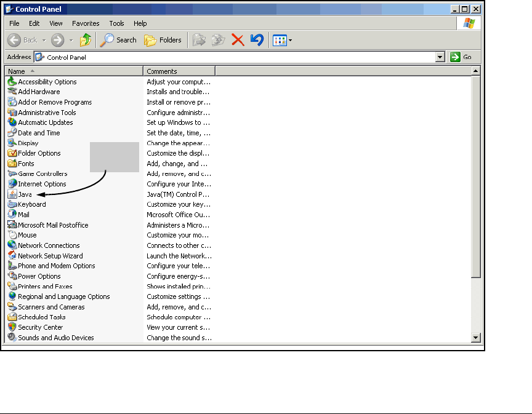Open the Back button history dropdown
This screenshot has width=532, height=414.
click(x=43, y=41)
